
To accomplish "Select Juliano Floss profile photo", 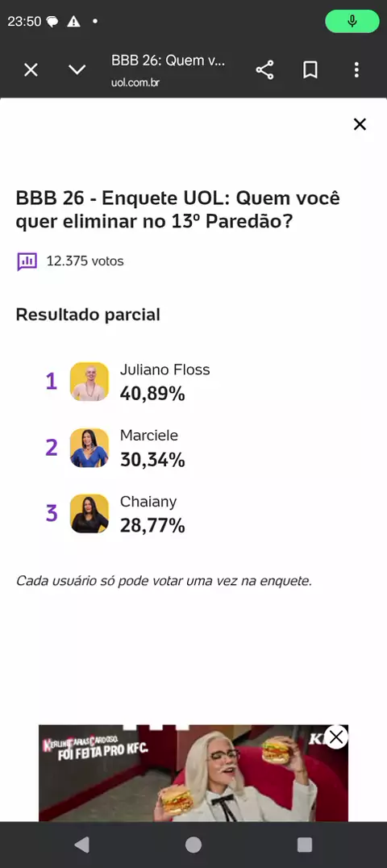I will click(89, 382).
